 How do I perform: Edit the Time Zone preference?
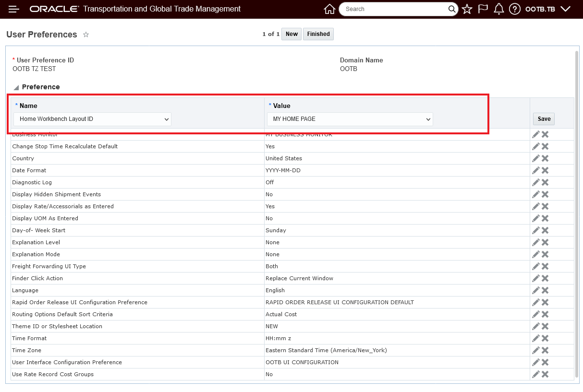pos(536,350)
